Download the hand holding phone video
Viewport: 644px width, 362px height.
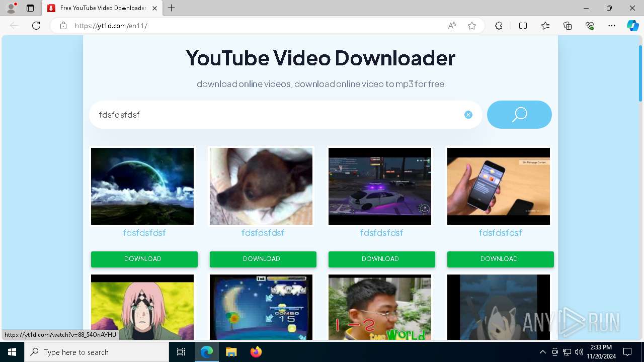[501, 259]
